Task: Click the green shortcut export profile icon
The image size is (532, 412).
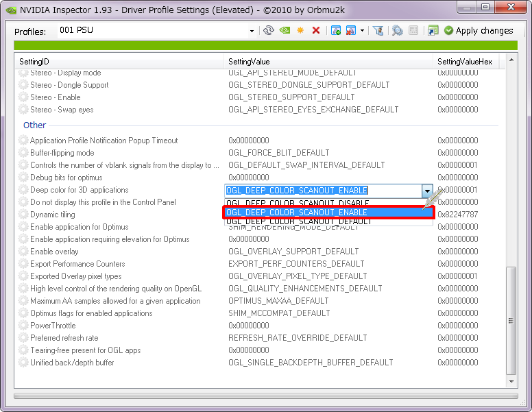Action: point(433,31)
